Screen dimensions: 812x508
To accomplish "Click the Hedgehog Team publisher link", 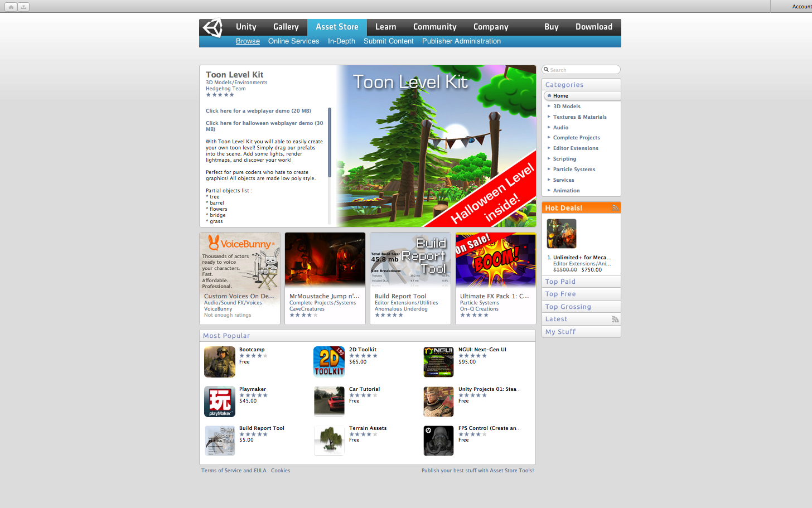I will 225,89.
